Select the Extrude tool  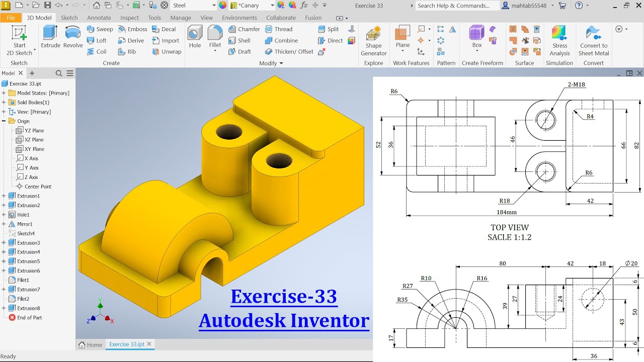[x=50, y=36]
